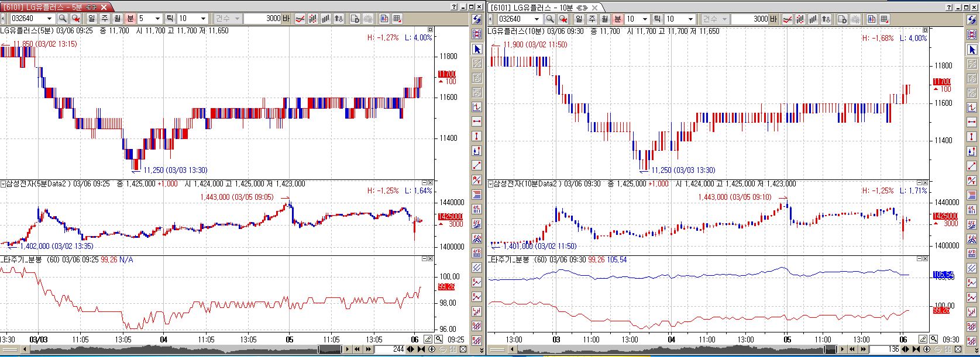Click the bar count field showing 244
The width and height of the screenshot is (980, 357).
(x=390, y=349)
